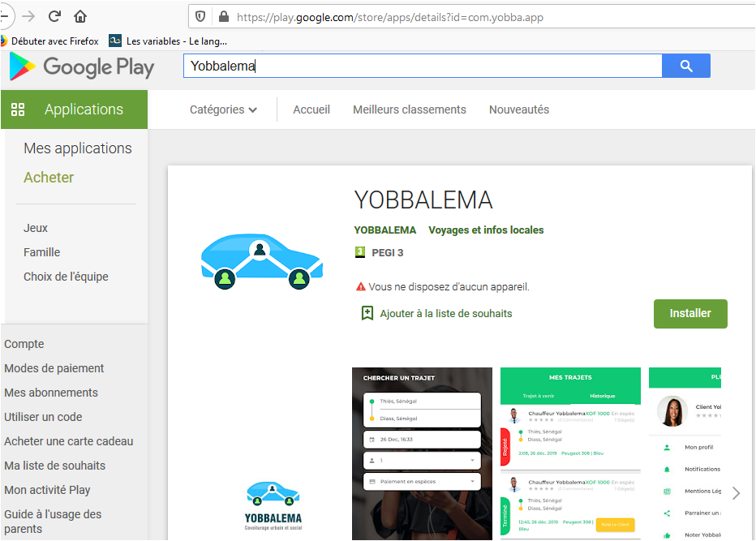Viewport: 756px width, 541px height.
Task: Open the Famille category
Action: pos(42,252)
